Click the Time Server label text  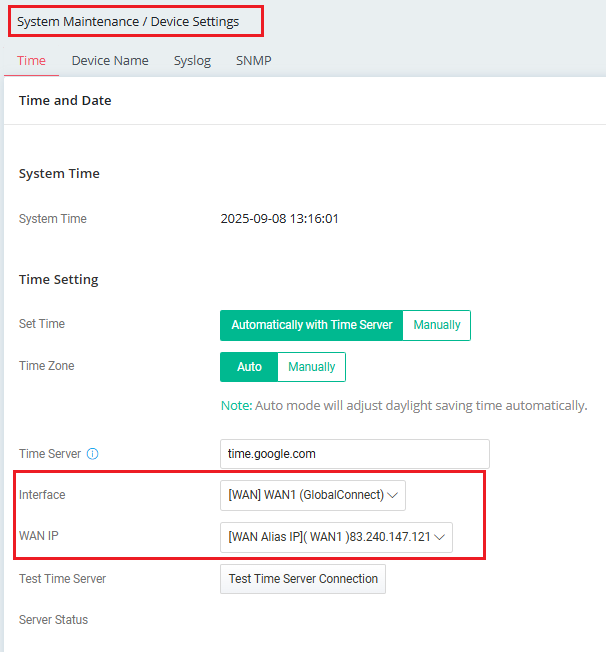point(50,454)
